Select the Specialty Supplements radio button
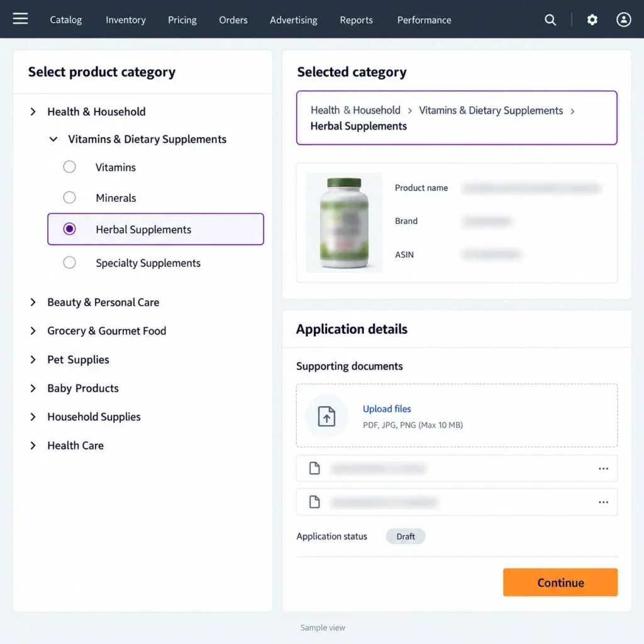Viewport: 644px width, 644px height. [69, 262]
